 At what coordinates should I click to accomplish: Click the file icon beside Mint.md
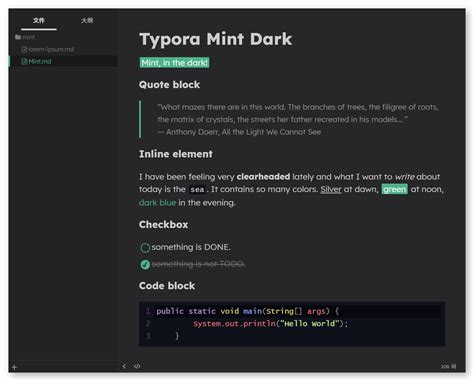pyautogui.click(x=24, y=61)
